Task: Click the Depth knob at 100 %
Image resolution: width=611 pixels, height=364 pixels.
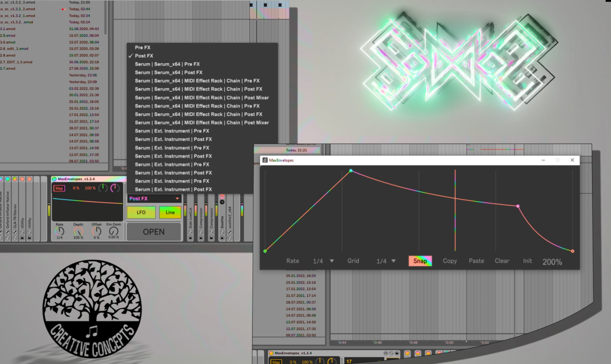Action: 78,231
